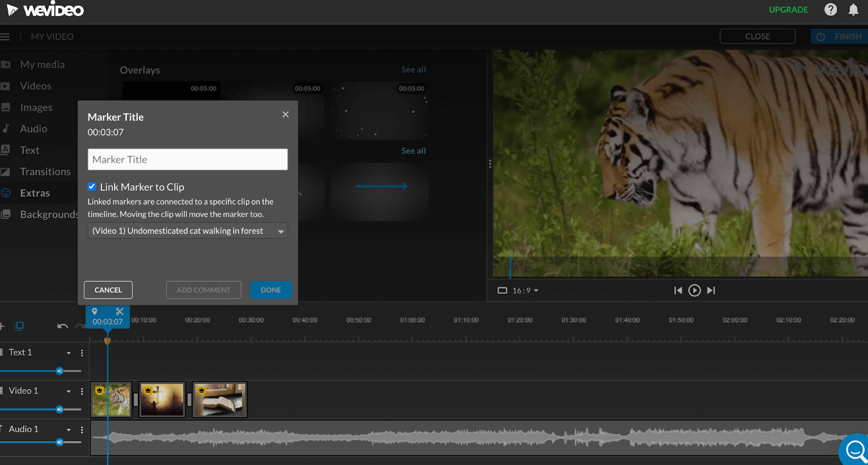This screenshot has height=465, width=868.
Task: Play the video preview
Action: (694, 290)
